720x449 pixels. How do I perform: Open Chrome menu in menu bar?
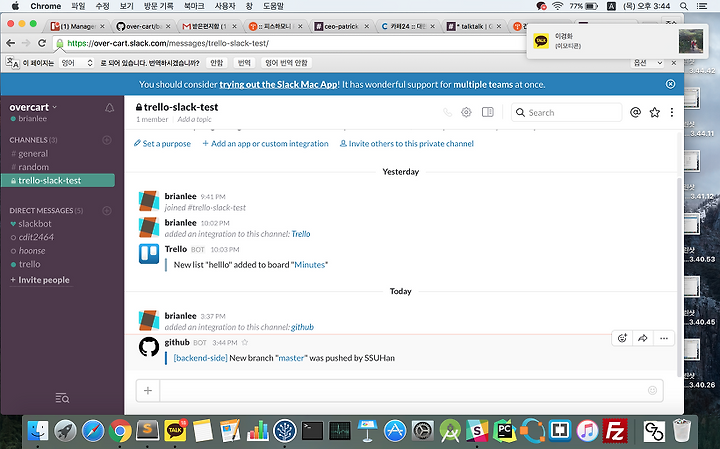45,6
